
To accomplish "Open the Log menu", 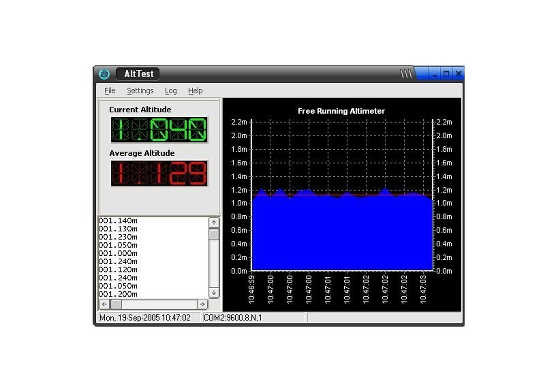I will [x=171, y=91].
